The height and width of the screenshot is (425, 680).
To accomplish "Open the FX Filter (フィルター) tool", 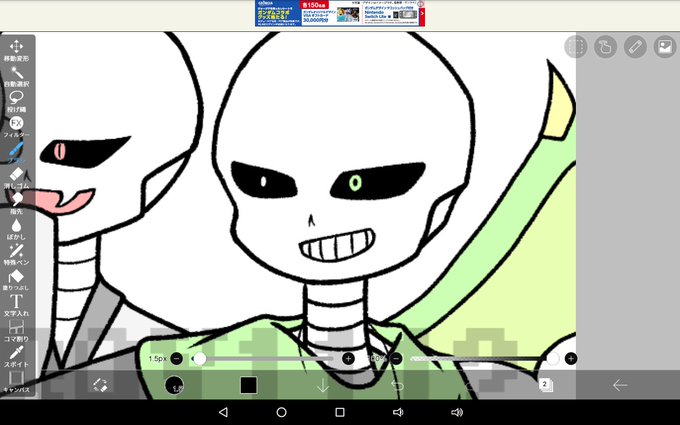I will [x=16, y=127].
